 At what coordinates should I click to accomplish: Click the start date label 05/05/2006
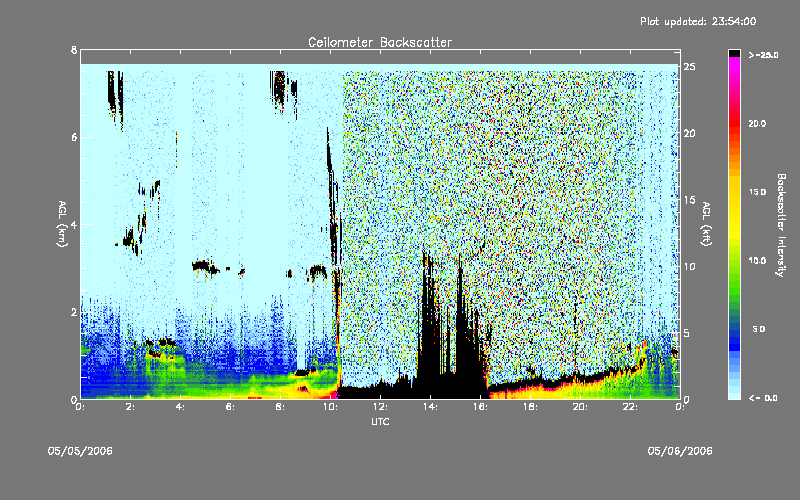pos(80,451)
